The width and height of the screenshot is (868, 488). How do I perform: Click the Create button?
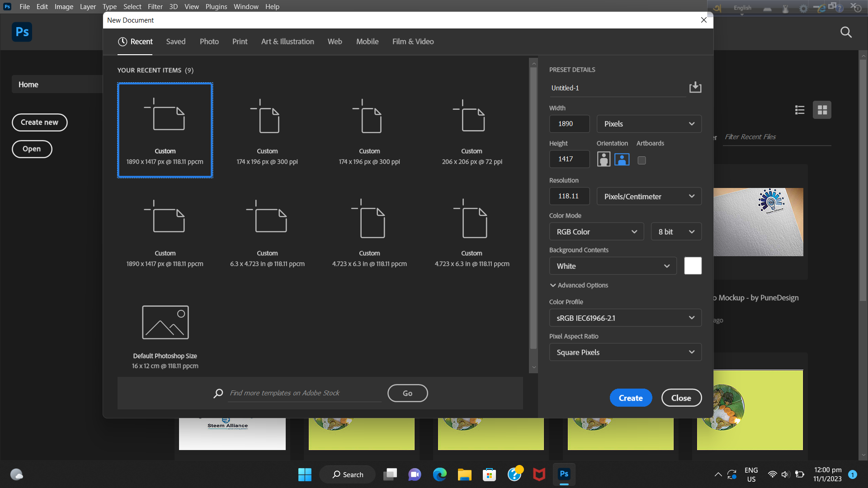point(631,398)
